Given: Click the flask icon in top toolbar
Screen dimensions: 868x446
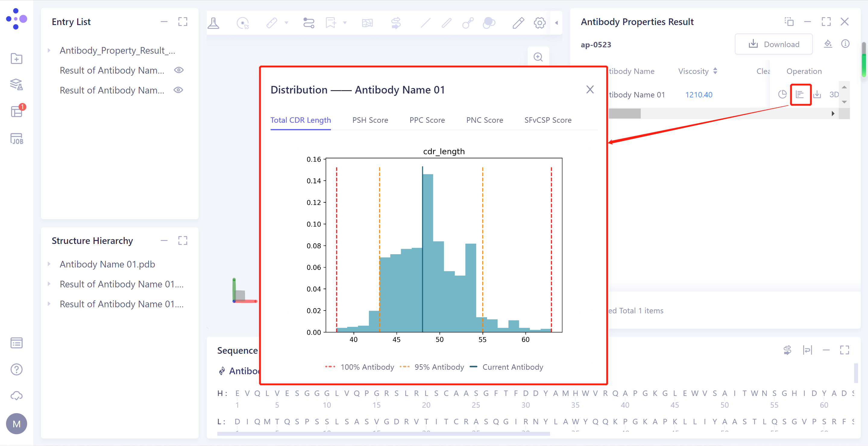Looking at the screenshot, I should point(213,23).
